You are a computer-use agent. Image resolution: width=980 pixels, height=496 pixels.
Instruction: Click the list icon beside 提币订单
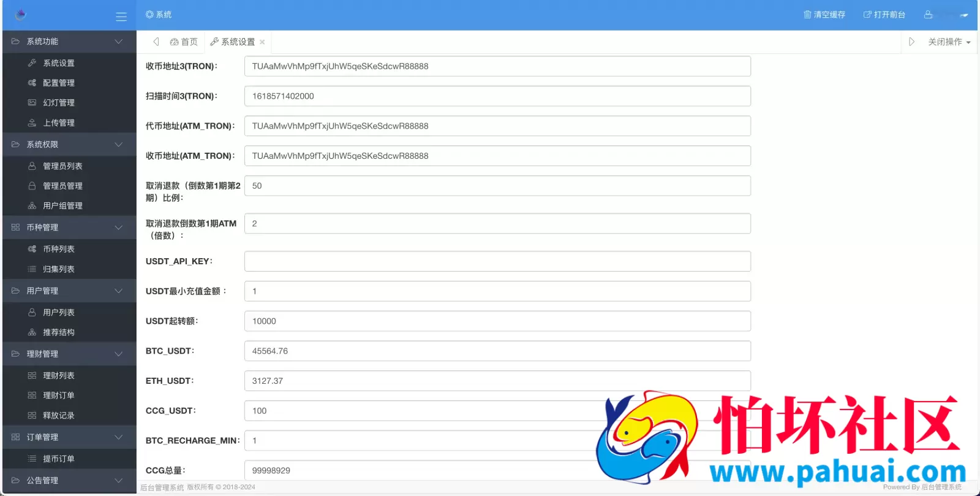pos(32,459)
